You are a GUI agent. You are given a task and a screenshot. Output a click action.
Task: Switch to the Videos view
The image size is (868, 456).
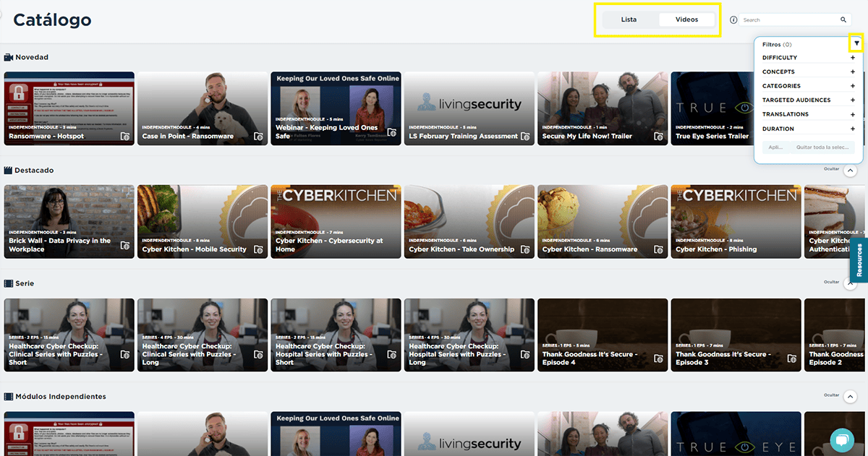tap(687, 20)
